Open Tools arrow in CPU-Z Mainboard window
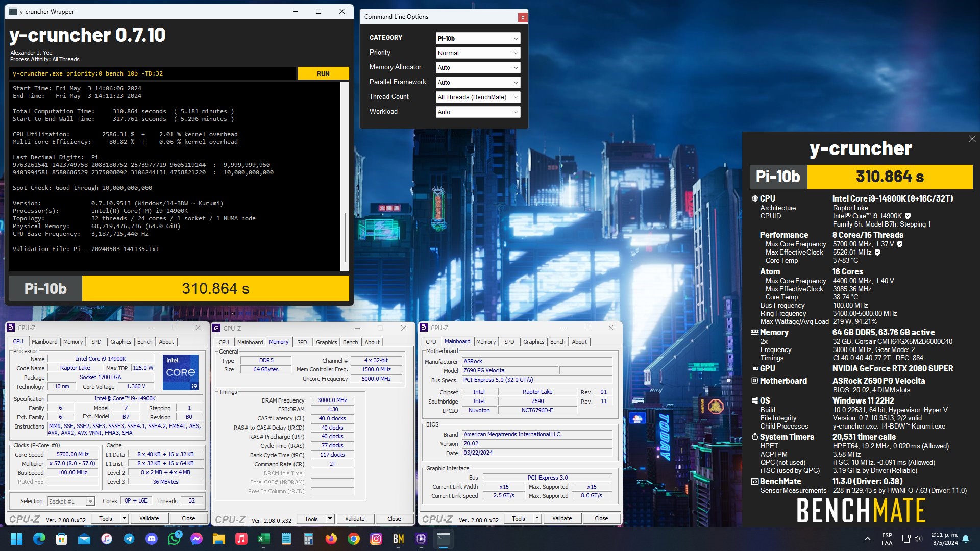Viewport: 980px width, 551px height. (x=537, y=518)
